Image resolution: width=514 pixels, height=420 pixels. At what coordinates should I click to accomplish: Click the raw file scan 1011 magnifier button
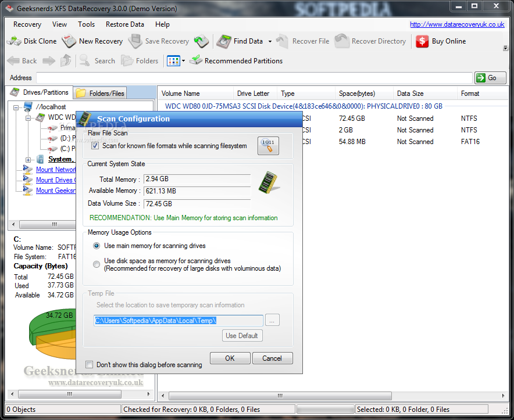click(268, 145)
